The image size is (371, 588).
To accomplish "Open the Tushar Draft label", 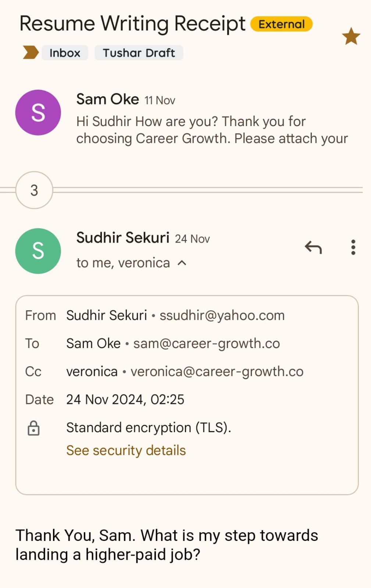I will pyautogui.click(x=139, y=53).
